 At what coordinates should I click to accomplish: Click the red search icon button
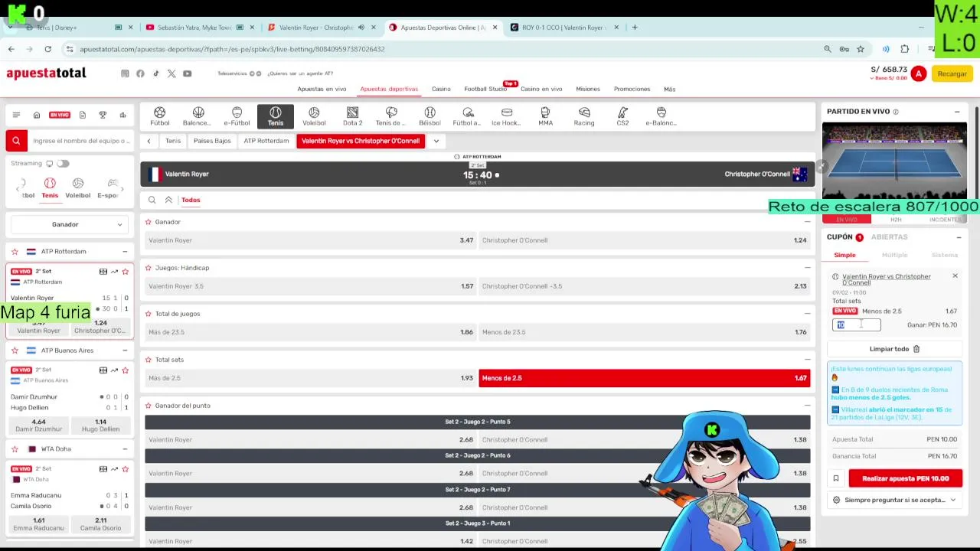16,141
